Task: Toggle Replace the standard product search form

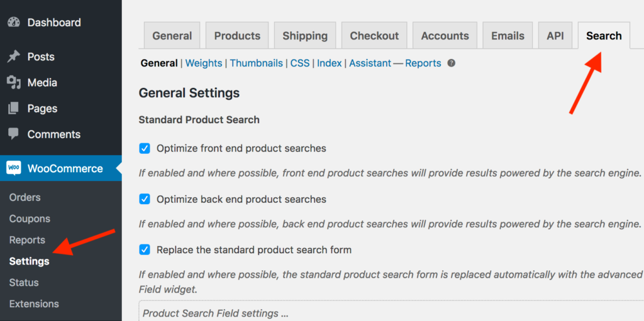Action: [x=145, y=249]
